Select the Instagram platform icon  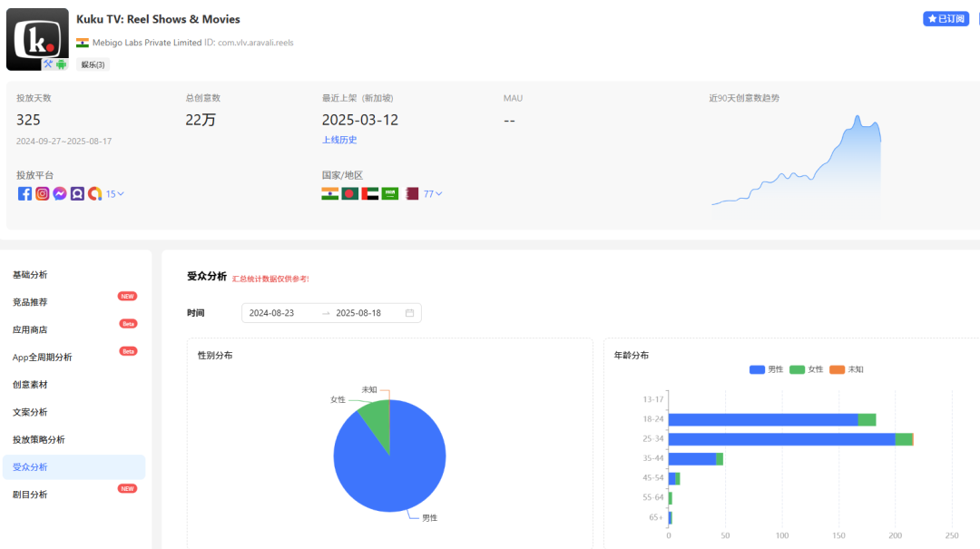click(x=42, y=194)
